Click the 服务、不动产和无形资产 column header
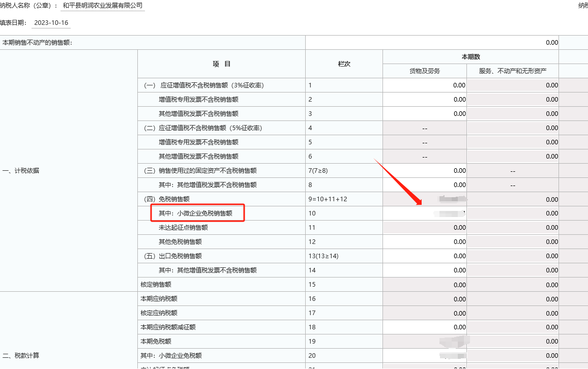The image size is (588, 369). pos(512,71)
